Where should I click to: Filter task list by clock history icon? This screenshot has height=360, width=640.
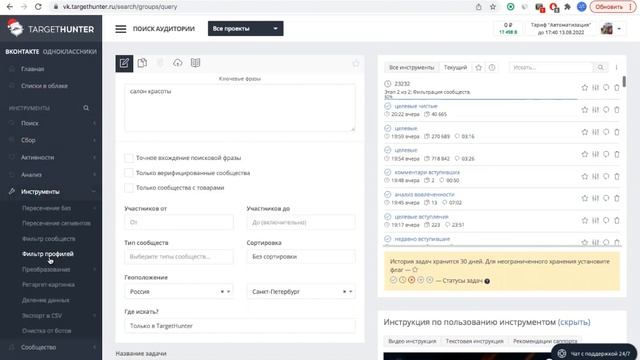pyautogui.click(x=492, y=67)
